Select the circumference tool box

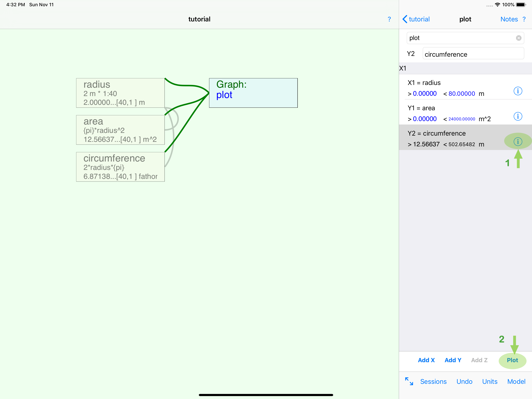120,167
